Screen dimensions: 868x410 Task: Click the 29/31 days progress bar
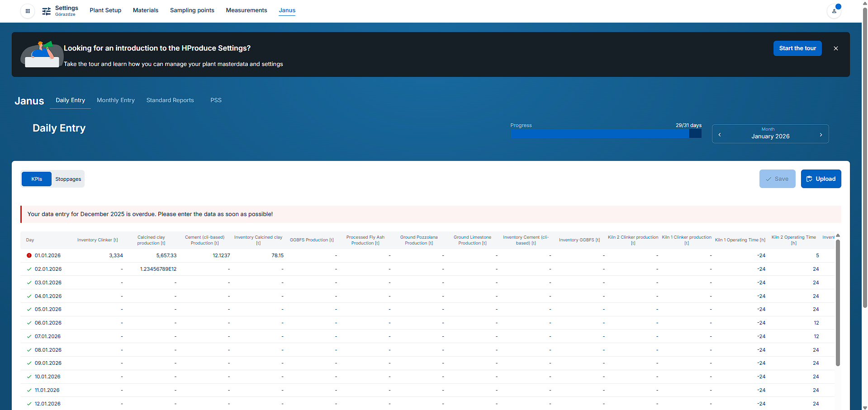(606, 134)
